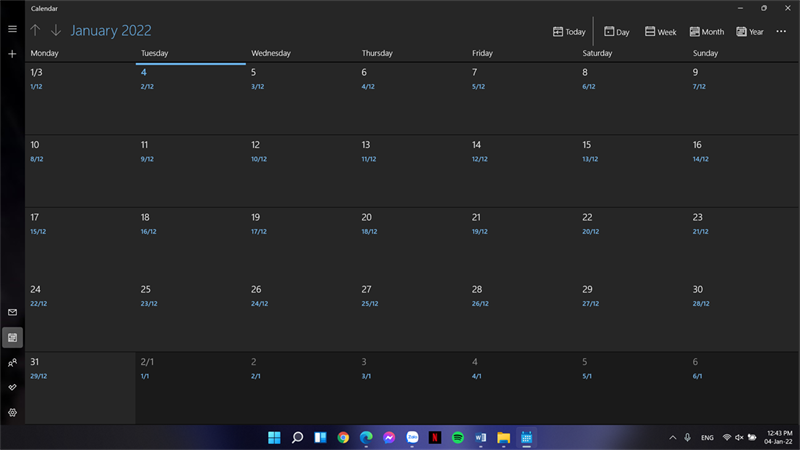Click Calendar app icon in taskbar

527,437
